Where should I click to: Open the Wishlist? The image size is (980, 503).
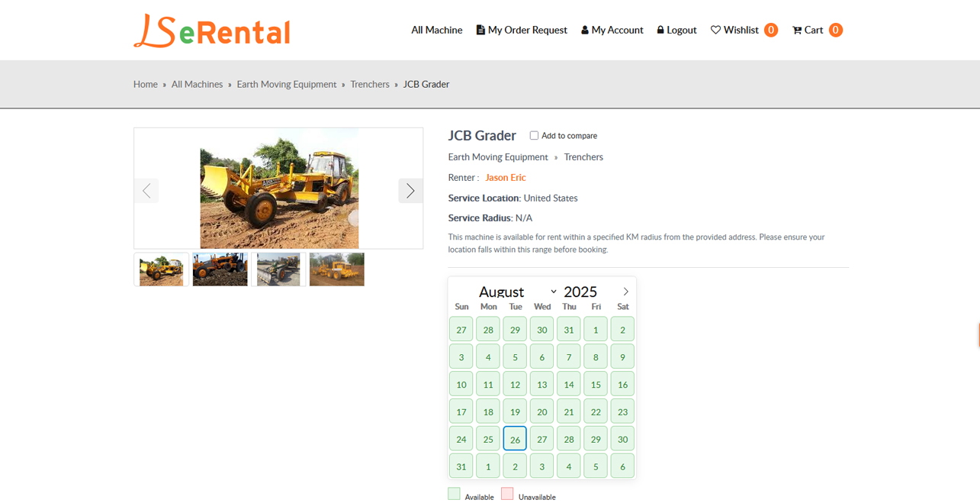pos(744,30)
